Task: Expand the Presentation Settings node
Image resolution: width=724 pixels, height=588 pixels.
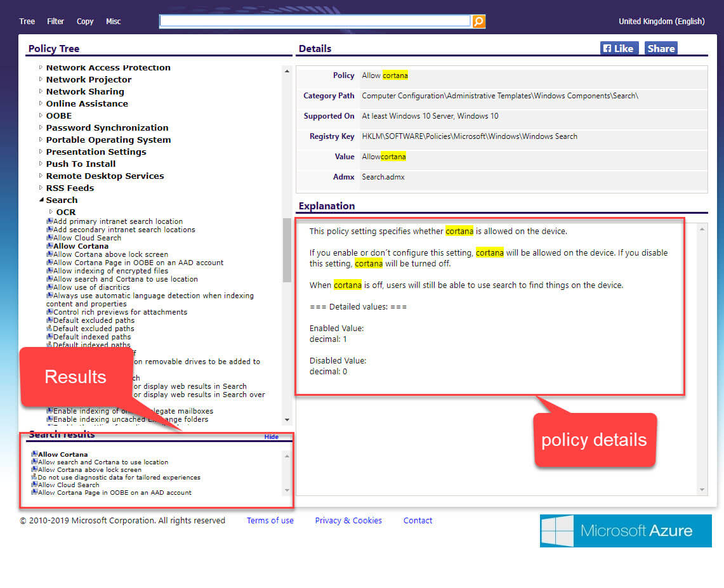Action: 41,152
